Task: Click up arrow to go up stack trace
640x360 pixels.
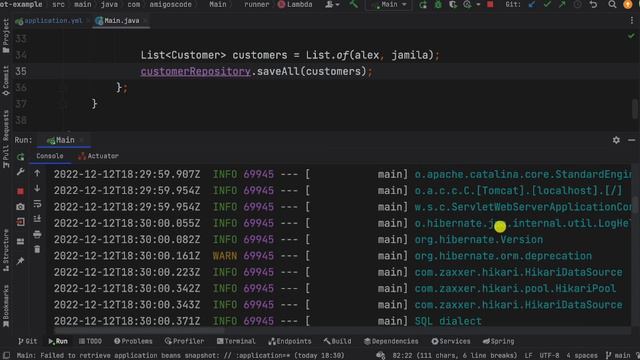Action: [x=37, y=173]
